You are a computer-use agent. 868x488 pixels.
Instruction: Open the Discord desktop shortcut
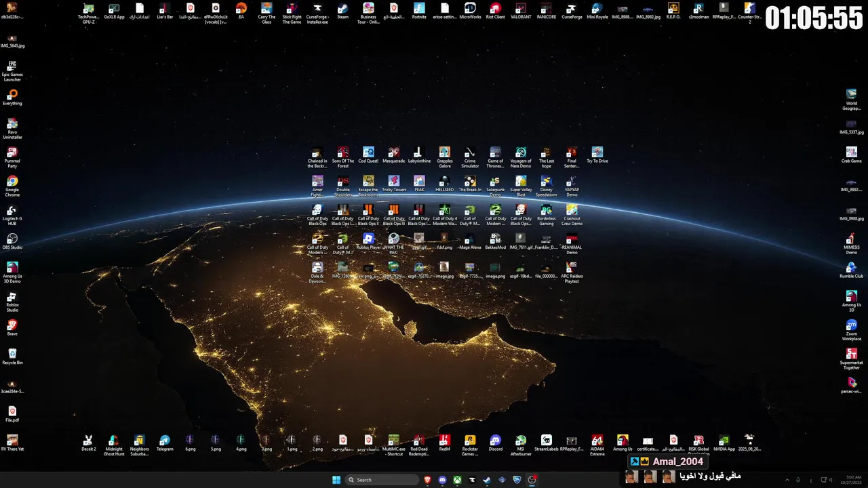pyautogui.click(x=496, y=443)
